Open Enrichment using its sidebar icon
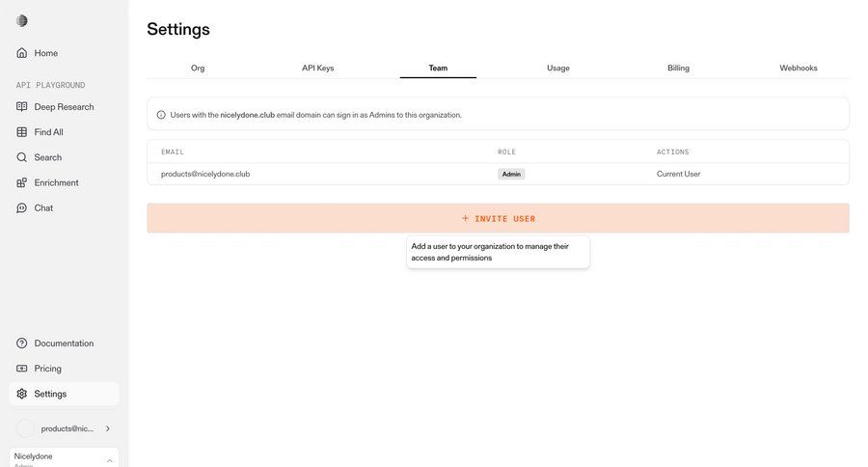This screenshot has width=868, height=467. [22, 182]
